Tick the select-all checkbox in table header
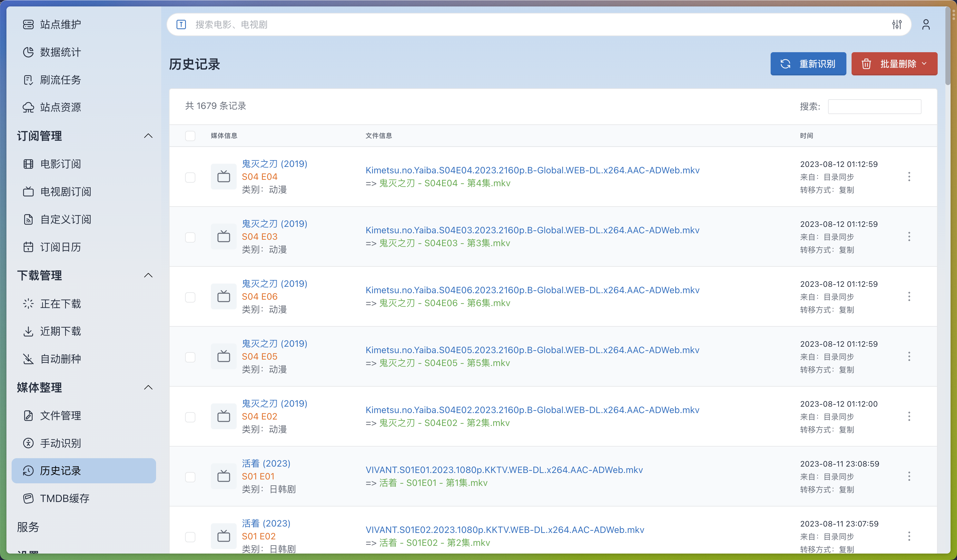 point(190,136)
